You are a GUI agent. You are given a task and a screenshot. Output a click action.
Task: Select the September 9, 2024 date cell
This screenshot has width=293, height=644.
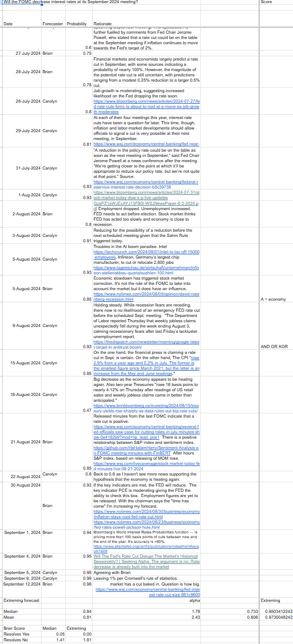(x=22, y=577)
